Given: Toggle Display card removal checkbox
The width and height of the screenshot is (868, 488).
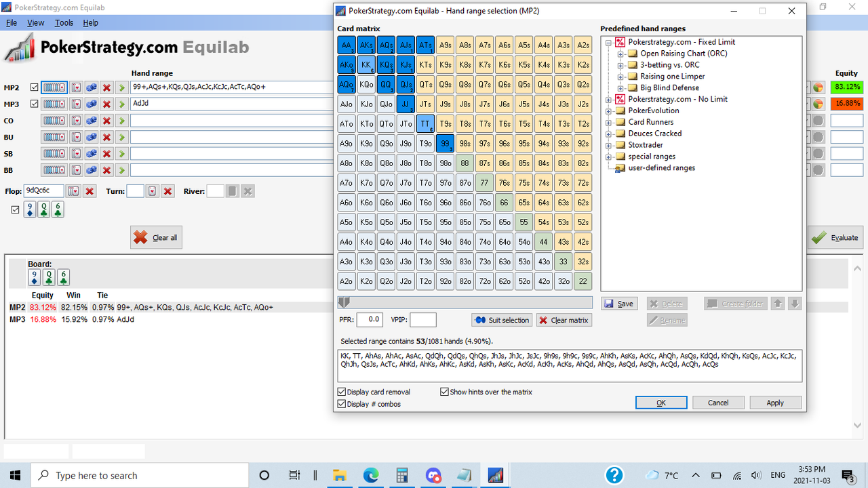Looking at the screenshot, I should [341, 392].
